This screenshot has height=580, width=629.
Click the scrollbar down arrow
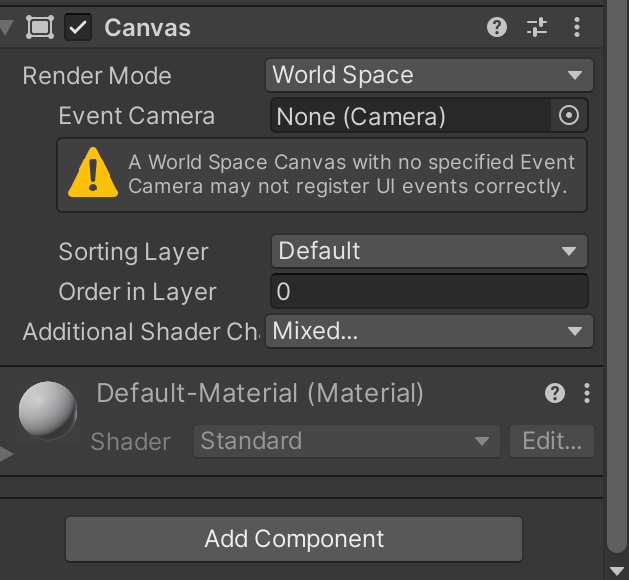pos(617,570)
